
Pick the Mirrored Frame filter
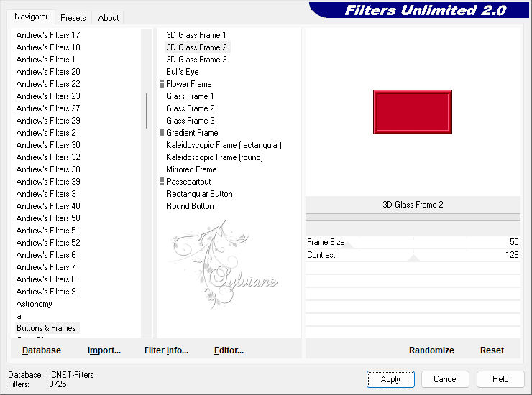click(191, 169)
